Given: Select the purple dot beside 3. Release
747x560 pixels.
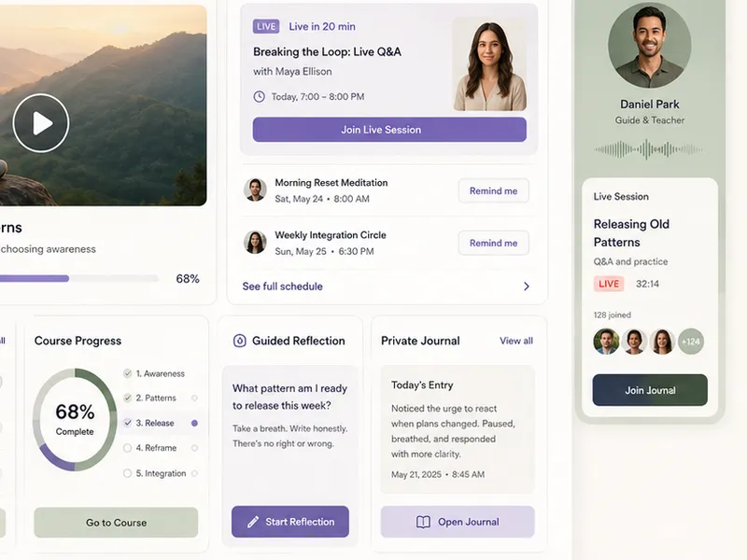Looking at the screenshot, I should click(x=194, y=423).
